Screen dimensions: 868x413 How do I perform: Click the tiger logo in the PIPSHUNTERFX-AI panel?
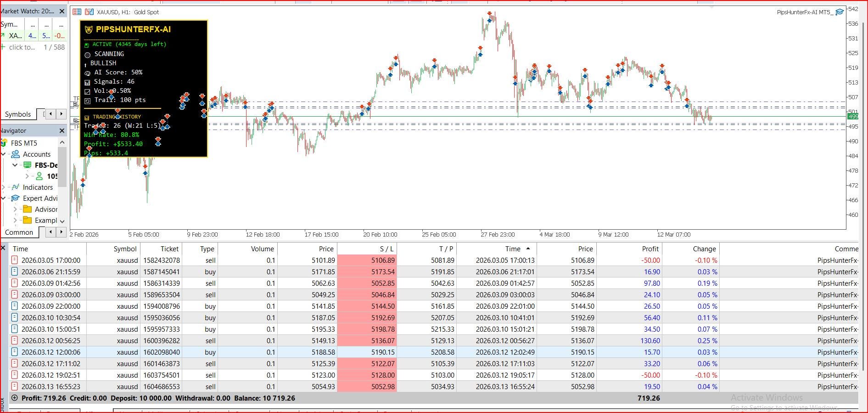[x=89, y=29]
